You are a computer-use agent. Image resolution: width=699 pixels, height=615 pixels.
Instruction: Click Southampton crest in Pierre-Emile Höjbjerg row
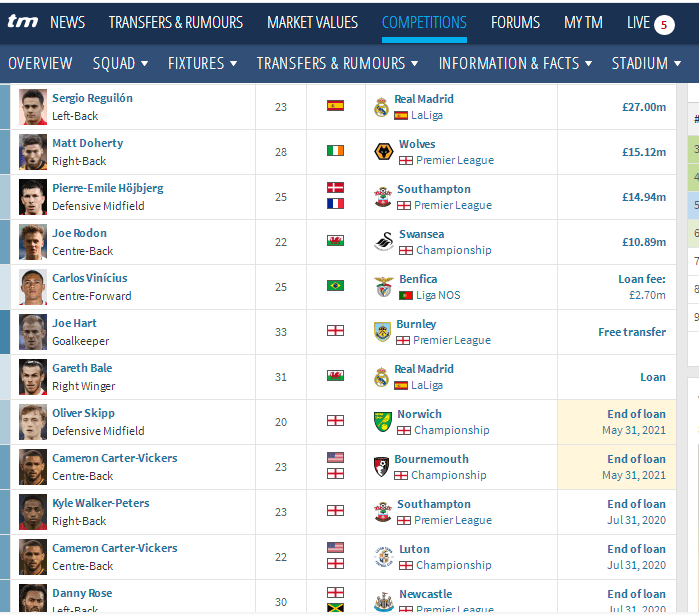[382, 197]
